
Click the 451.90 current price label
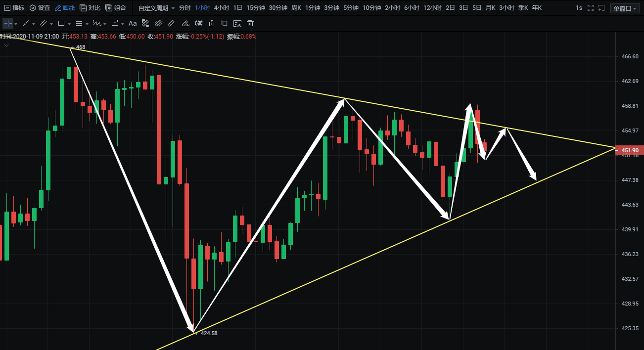tap(629, 150)
